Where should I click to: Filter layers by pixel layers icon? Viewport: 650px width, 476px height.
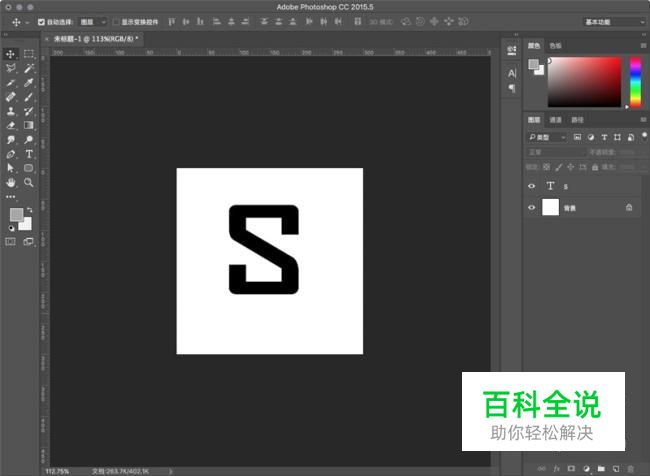click(x=577, y=137)
